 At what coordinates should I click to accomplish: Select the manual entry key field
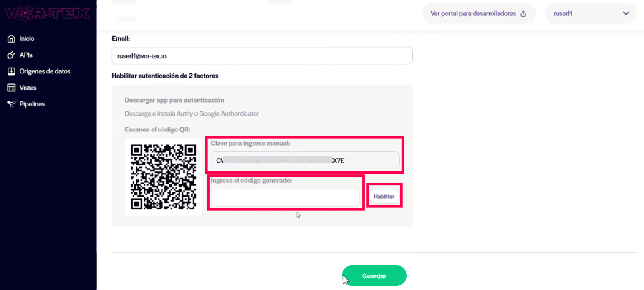click(305, 161)
